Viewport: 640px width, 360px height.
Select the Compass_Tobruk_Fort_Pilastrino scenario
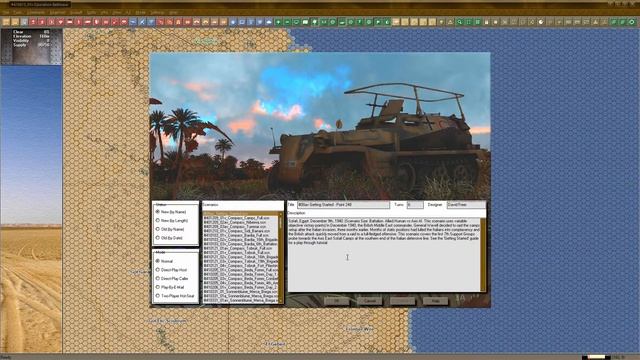point(240,266)
